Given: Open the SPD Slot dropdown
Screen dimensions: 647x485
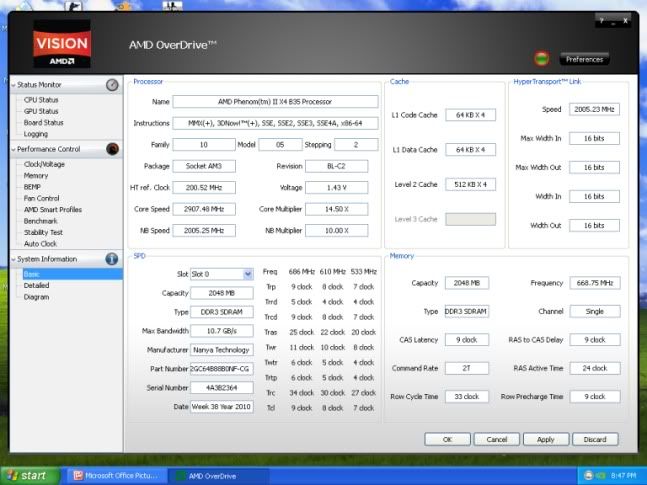Looking at the screenshot, I should [248, 274].
